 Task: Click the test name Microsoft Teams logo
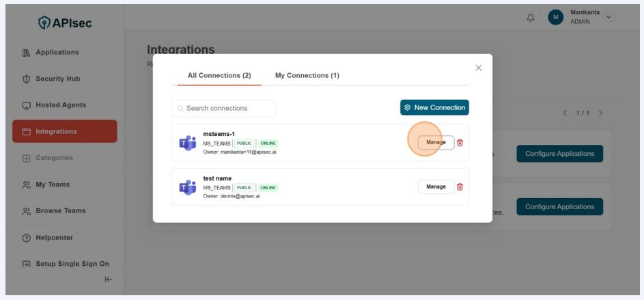pos(187,187)
